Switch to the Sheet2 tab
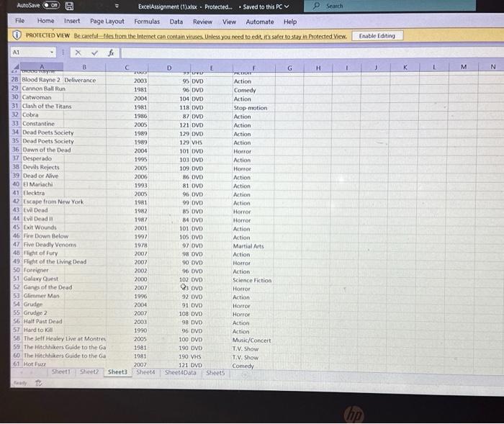This screenshot has width=504, height=424. coord(89,372)
